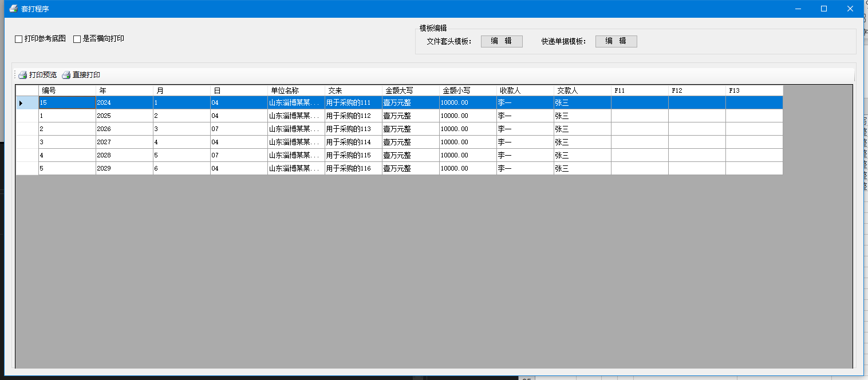The width and height of the screenshot is (868, 380).
Task: Click year cell 2027
Action: 124,142
